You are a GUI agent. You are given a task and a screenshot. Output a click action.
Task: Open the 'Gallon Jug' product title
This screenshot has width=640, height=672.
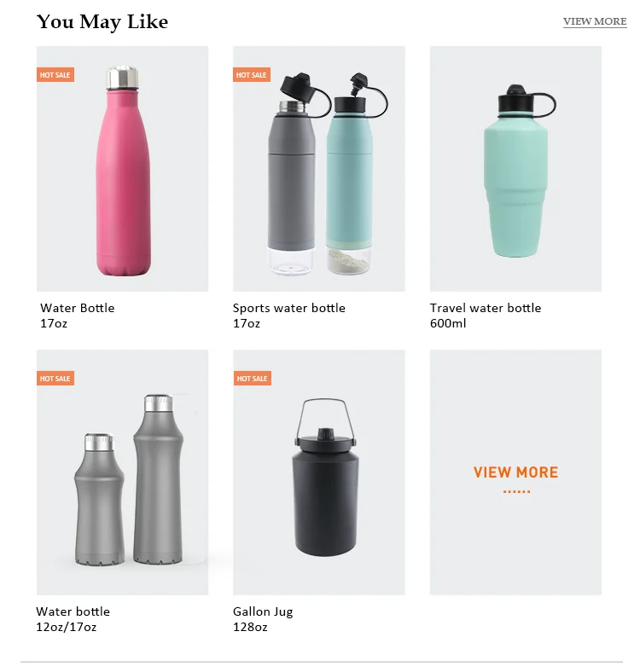pos(263,611)
